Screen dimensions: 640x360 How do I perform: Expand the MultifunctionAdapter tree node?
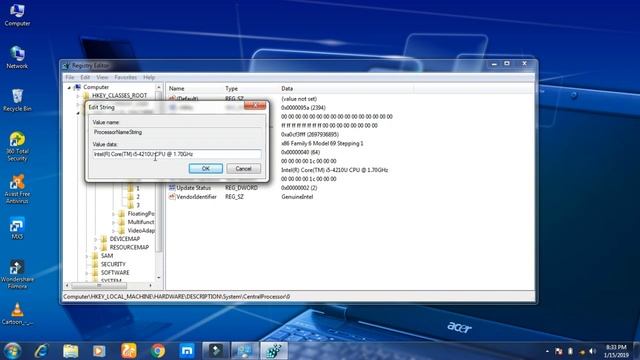113,222
